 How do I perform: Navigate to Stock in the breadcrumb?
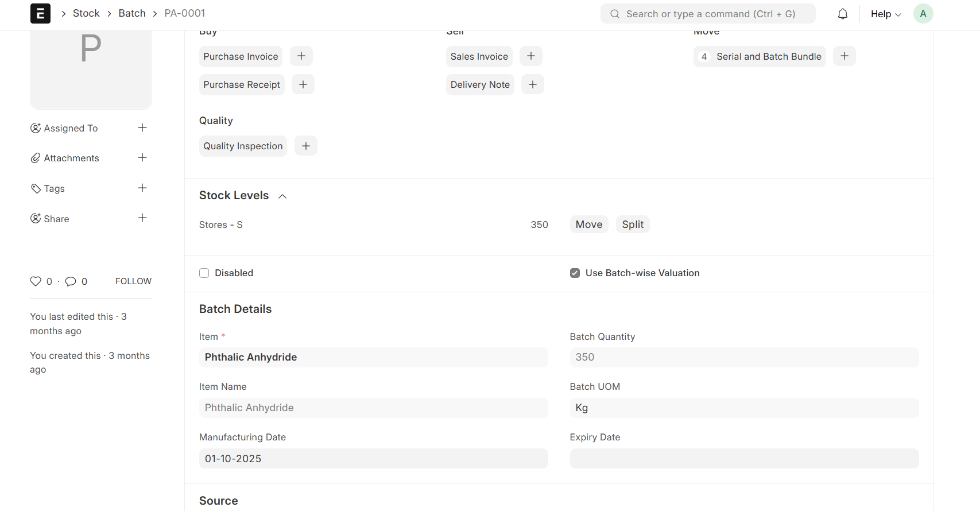86,13
